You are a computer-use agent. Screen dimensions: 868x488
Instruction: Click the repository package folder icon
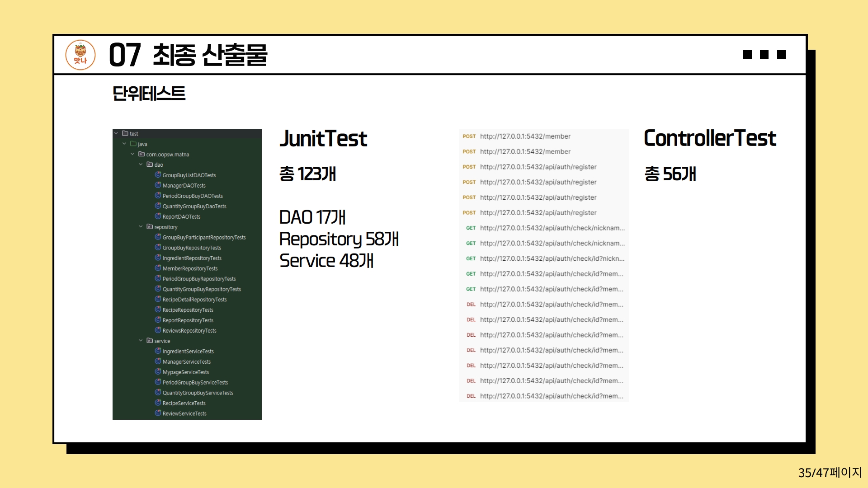(150, 227)
